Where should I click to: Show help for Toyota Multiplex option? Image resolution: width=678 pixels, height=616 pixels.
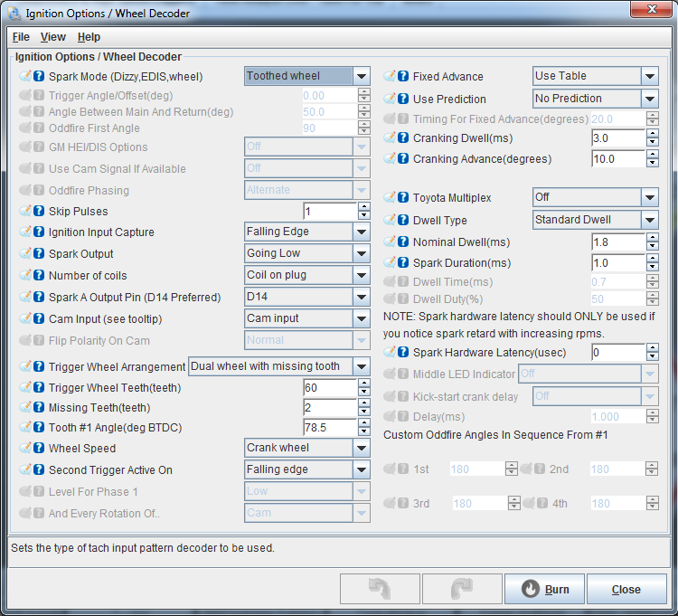click(x=403, y=197)
